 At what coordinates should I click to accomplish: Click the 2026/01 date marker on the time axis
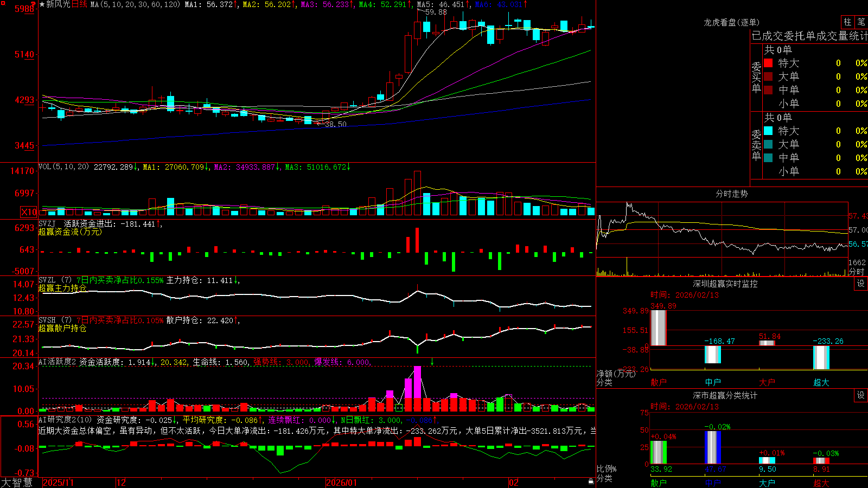coord(342,483)
